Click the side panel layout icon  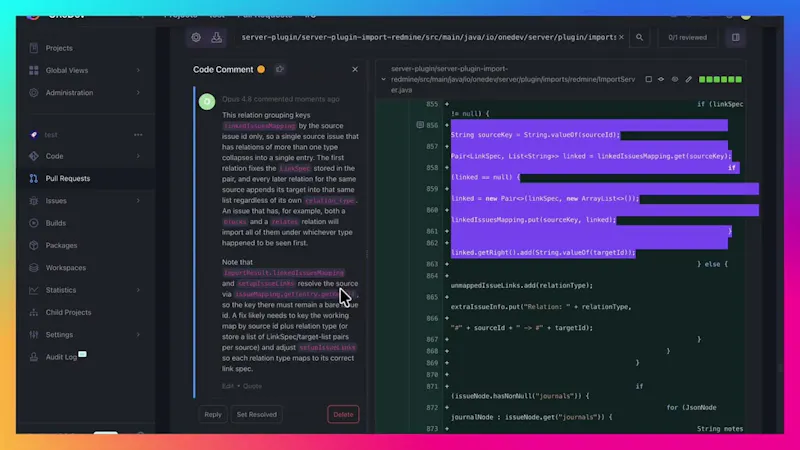point(736,37)
